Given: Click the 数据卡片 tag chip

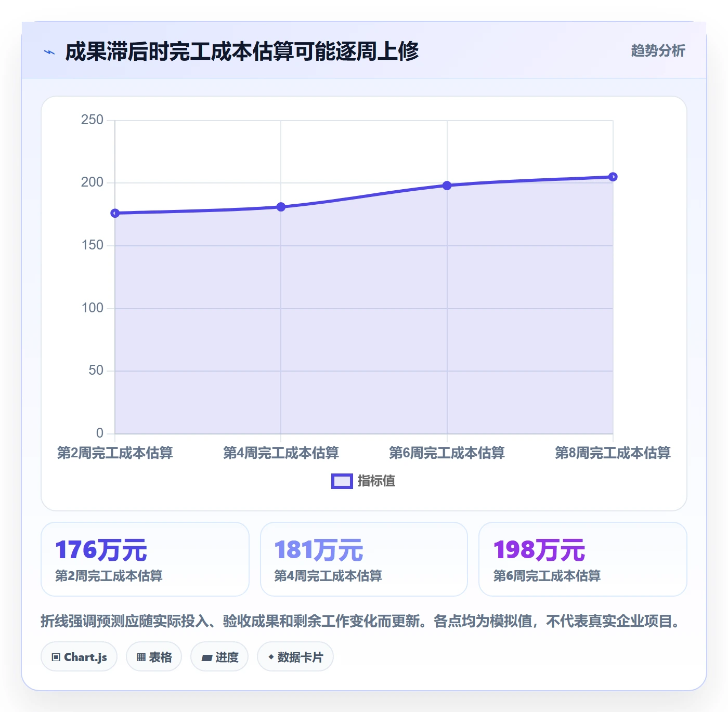Looking at the screenshot, I should click(x=295, y=657).
